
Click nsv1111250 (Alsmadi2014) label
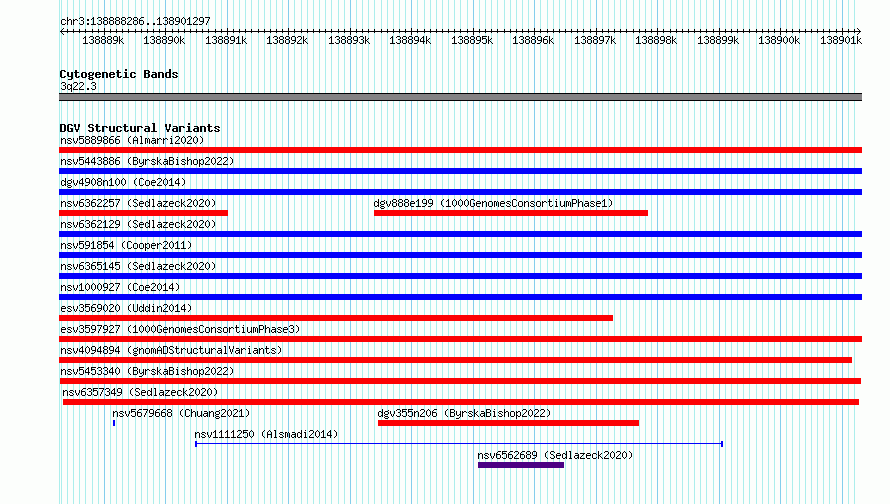point(266,434)
